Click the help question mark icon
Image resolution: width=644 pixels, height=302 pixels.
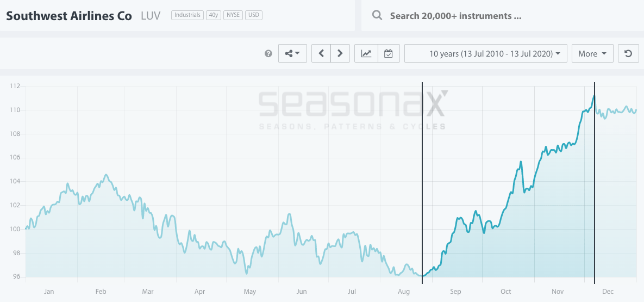coord(268,54)
